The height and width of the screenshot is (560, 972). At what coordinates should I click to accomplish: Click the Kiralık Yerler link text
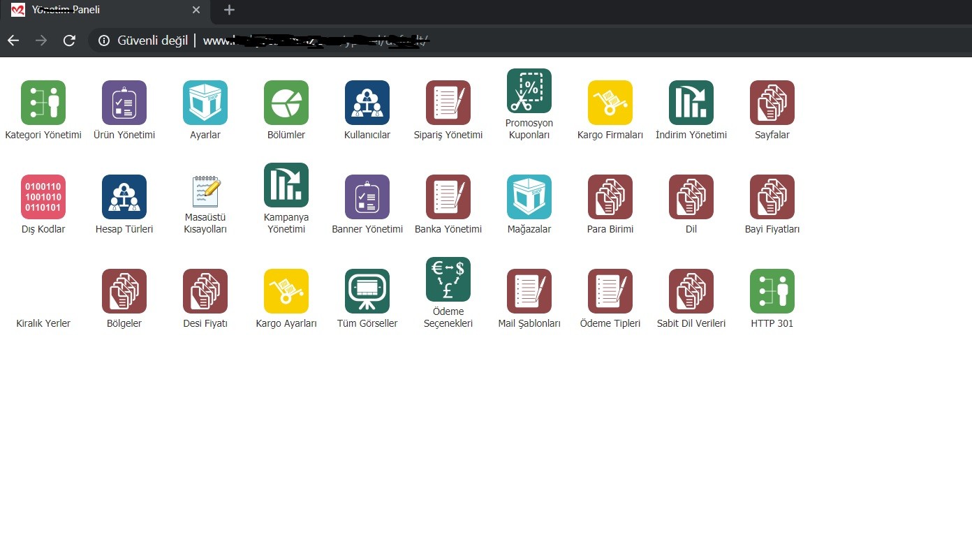(x=43, y=323)
